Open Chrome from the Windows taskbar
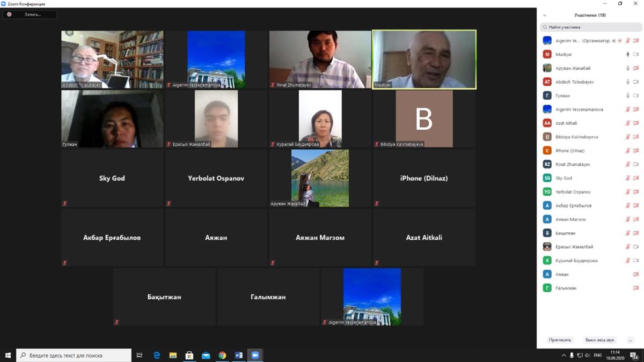 (222, 355)
